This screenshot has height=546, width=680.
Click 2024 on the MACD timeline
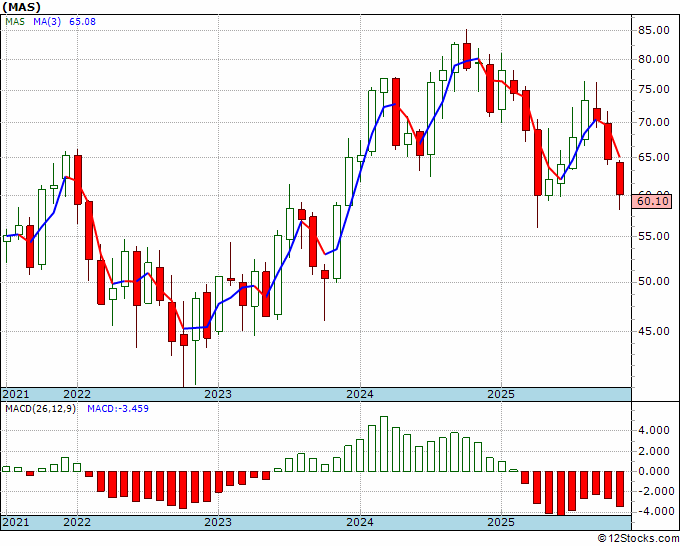click(x=360, y=522)
